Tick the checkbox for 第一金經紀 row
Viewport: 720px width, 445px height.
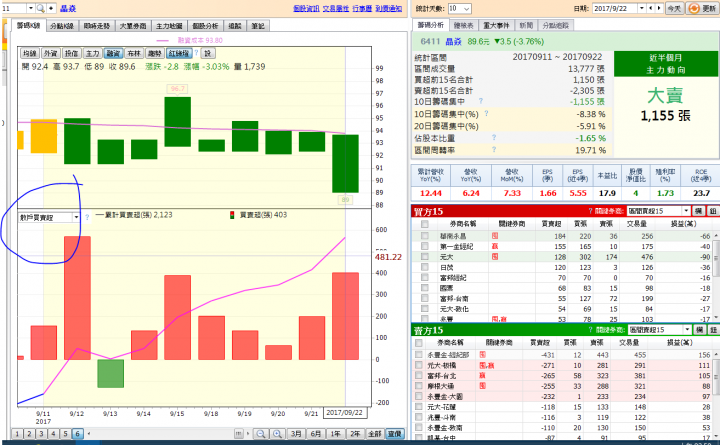[x=425, y=246]
